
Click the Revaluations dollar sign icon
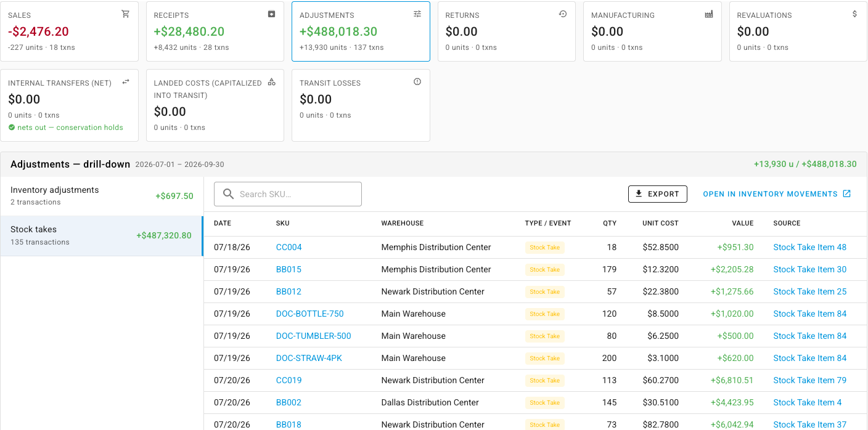click(854, 14)
